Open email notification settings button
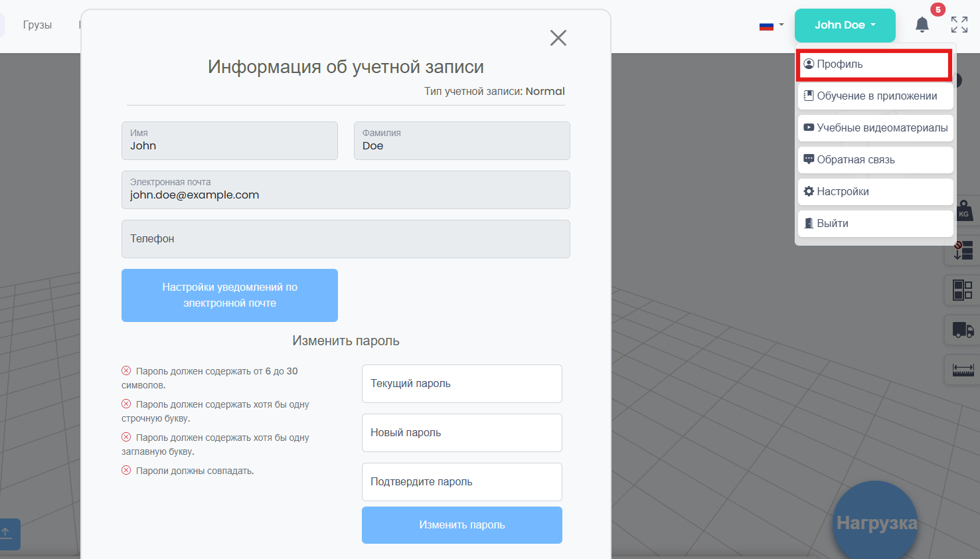Image resolution: width=980 pixels, height=559 pixels. pyautogui.click(x=230, y=295)
